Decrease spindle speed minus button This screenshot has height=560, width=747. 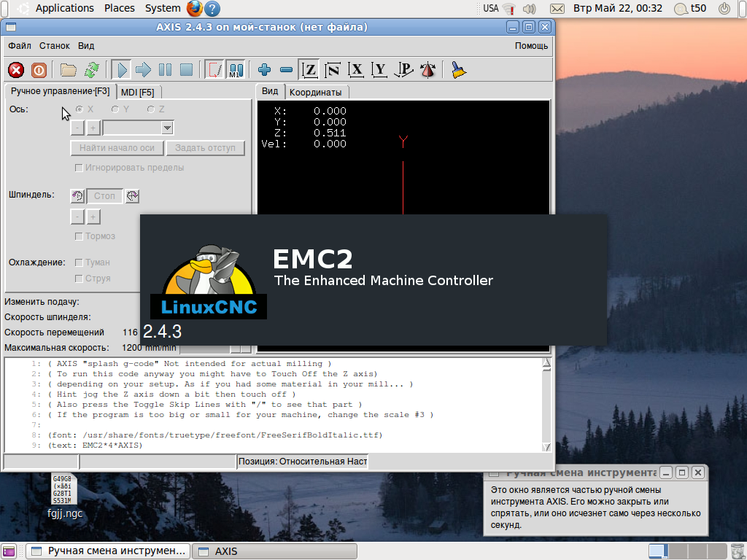point(77,217)
